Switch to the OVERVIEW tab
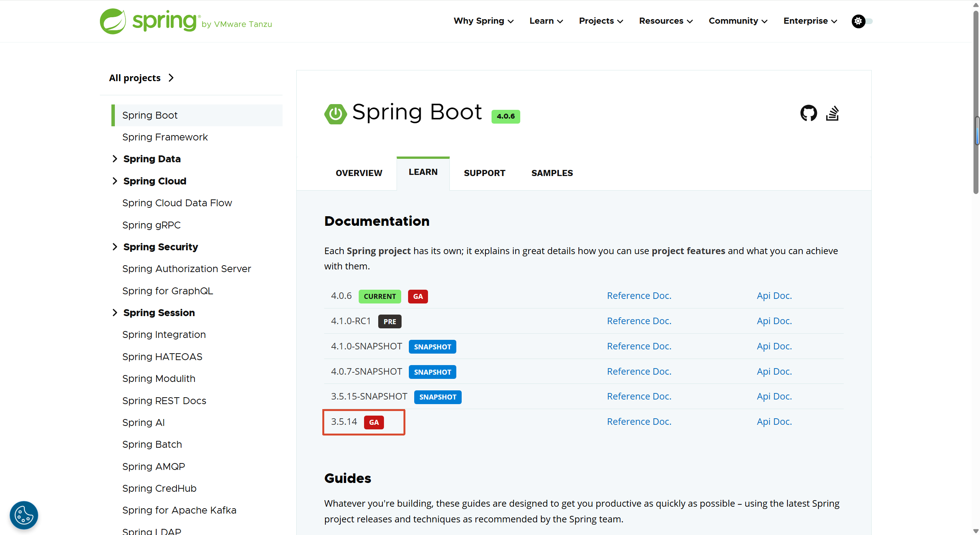Image resolution: width=980 pixels, height=535 pixels. pyautogui.click(x=359, y=173)
